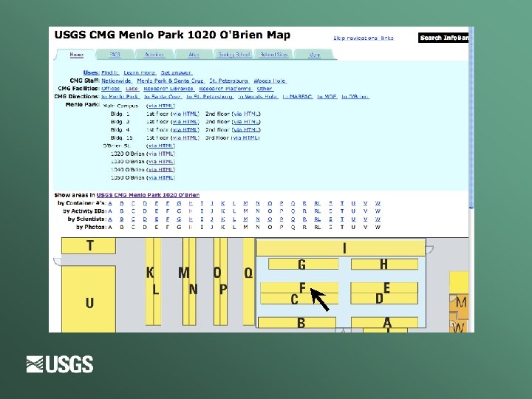
Task: Open directions to Santa Cruz
Action: click(163, 97)
